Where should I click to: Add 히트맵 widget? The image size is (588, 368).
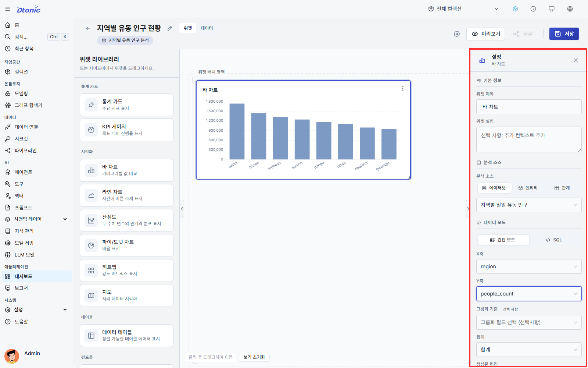126,270
